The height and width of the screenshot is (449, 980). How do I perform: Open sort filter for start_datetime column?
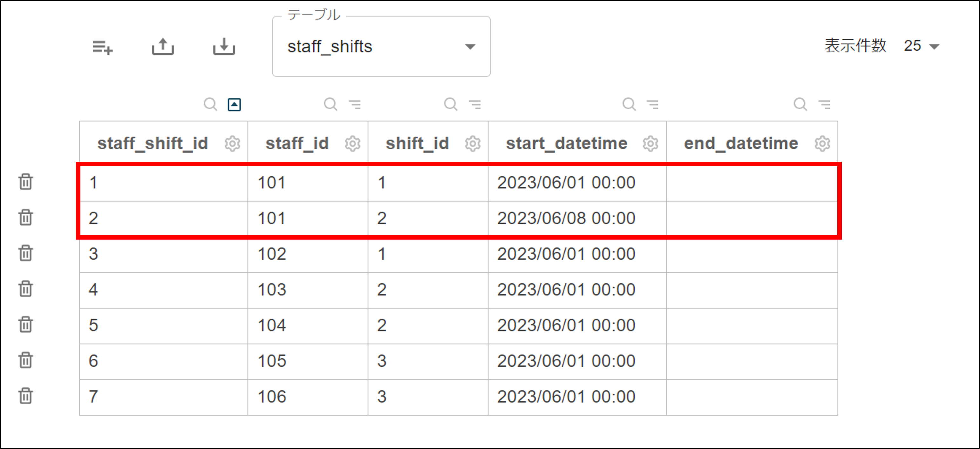[x=653, y=104]
